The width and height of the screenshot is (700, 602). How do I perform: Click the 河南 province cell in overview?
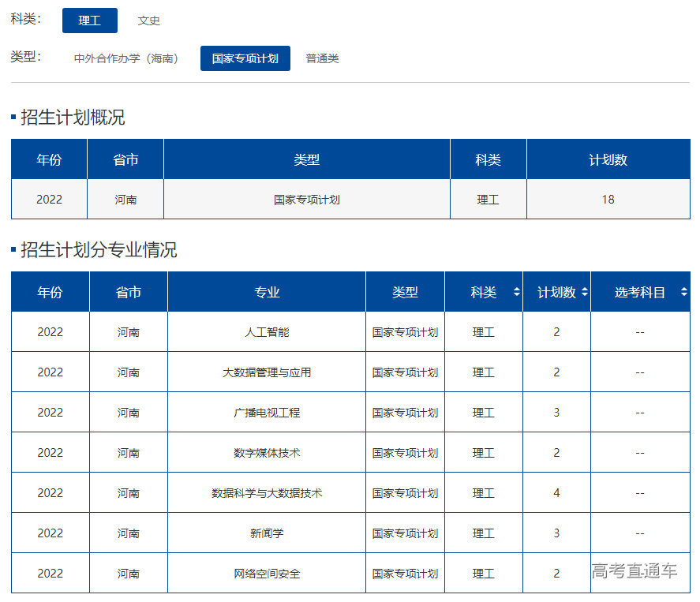click(x=126, y=200)
